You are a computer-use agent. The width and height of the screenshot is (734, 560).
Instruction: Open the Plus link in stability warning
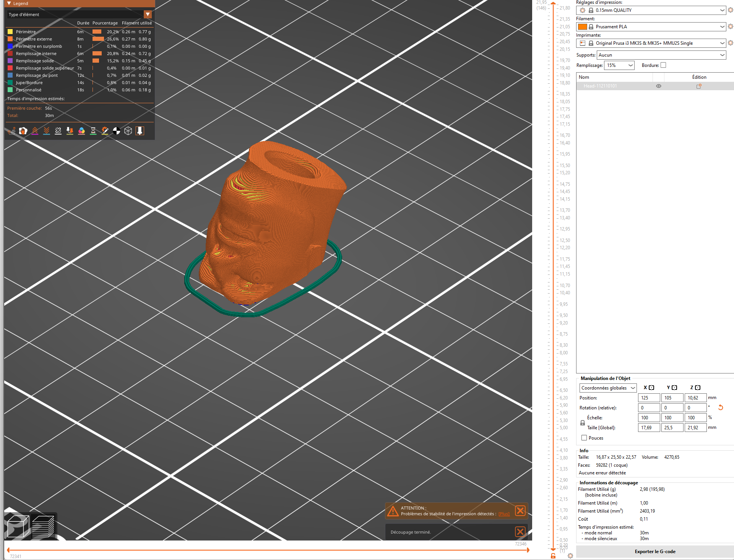(x=504, y=514)
